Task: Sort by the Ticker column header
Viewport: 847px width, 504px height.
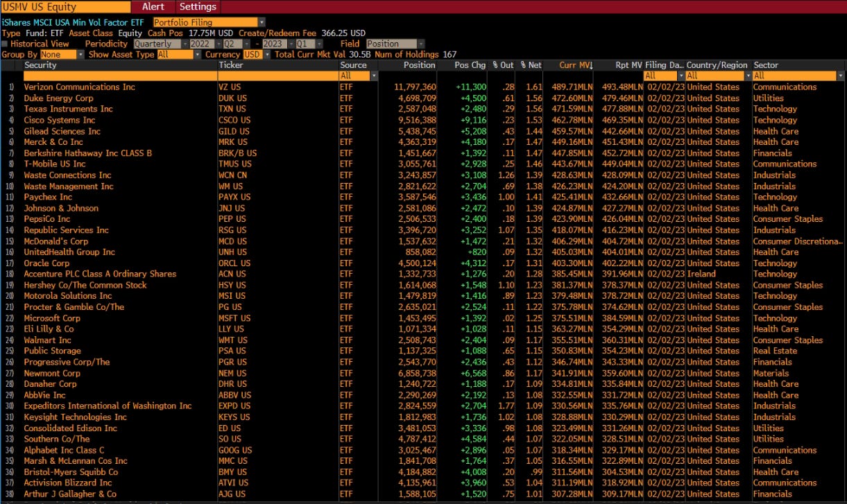Action: (x=231, y=65)
